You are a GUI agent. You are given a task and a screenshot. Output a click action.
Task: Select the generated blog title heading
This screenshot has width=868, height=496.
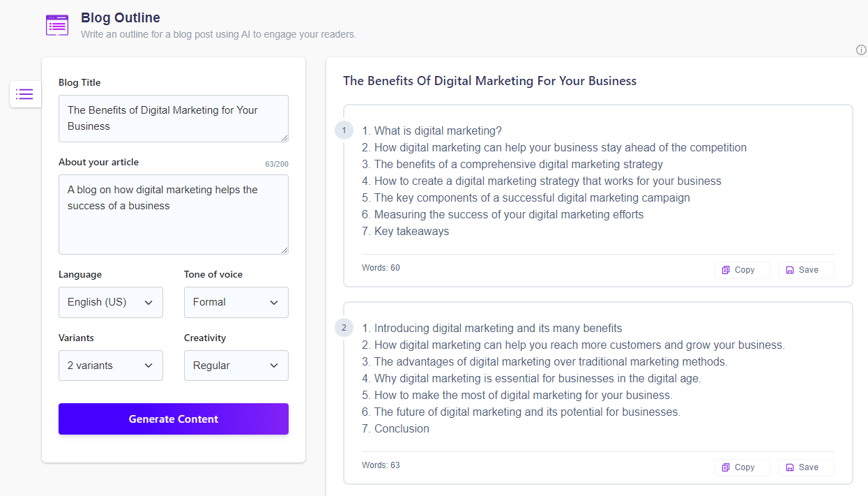coord(489,80)
